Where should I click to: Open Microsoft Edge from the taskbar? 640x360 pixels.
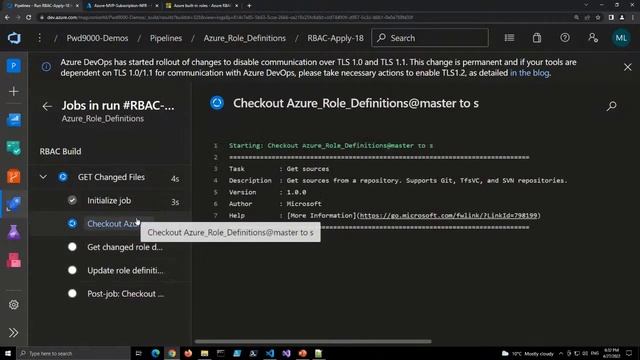156,353
